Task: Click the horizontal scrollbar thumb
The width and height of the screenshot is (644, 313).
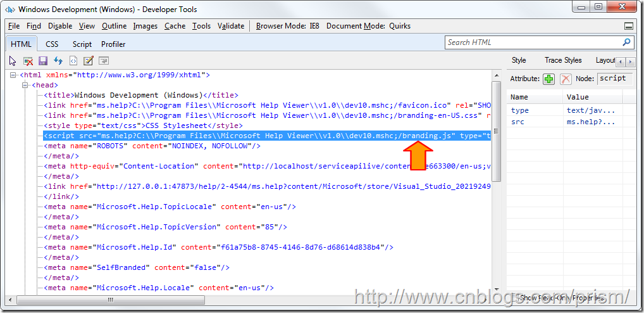Action: [x=110, y=300]
